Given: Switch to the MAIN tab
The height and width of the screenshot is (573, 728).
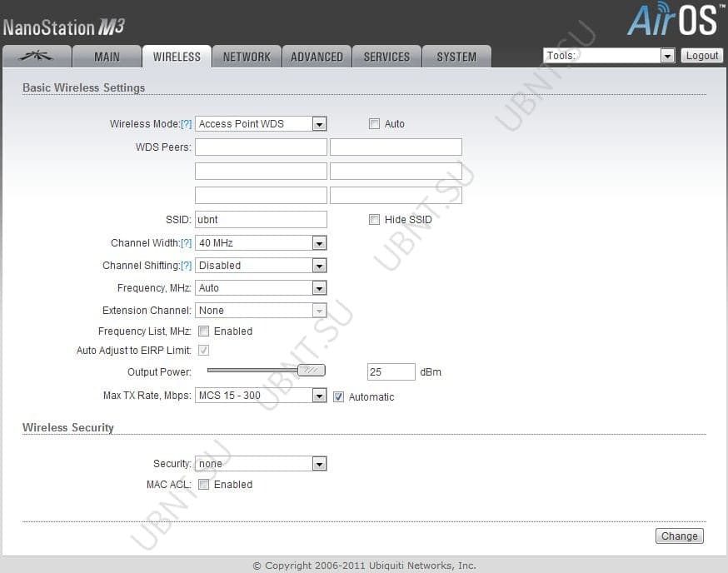Looking at the screenshot, I should click(107, 57).
